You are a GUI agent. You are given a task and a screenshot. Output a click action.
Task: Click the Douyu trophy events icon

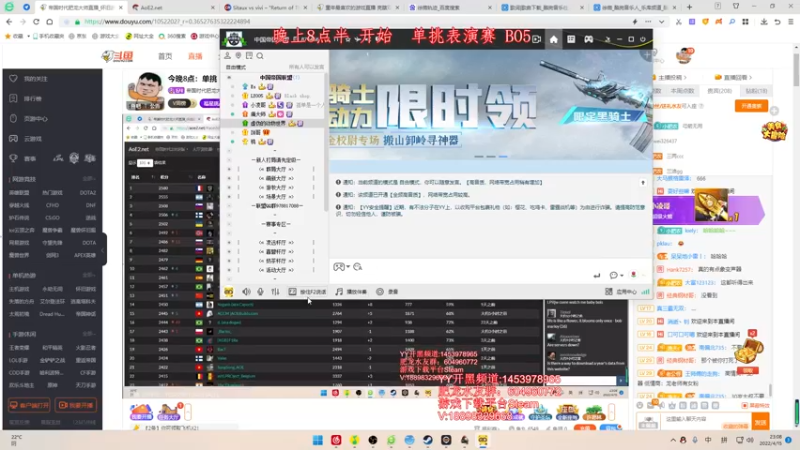[13, 158]
